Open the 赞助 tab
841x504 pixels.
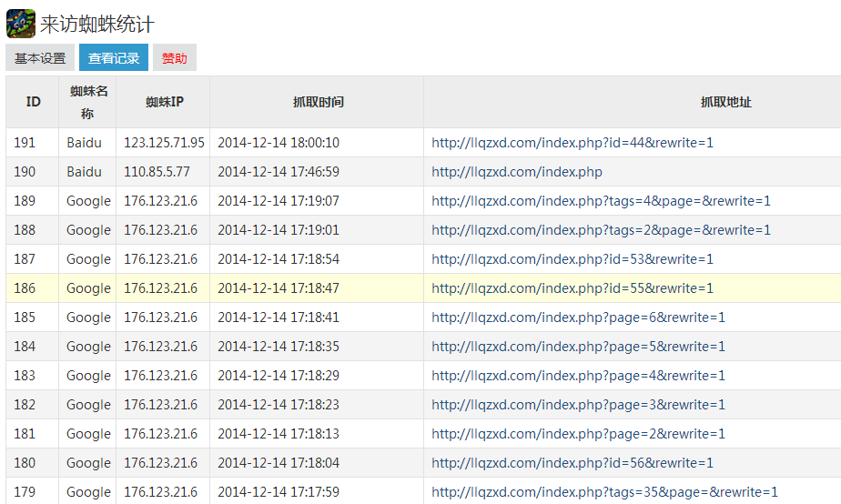[175, 58]
